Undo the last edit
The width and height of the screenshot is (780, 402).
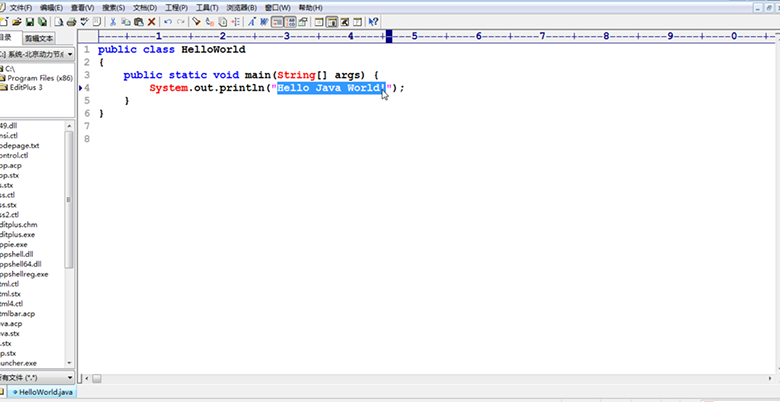pos(168,22)
